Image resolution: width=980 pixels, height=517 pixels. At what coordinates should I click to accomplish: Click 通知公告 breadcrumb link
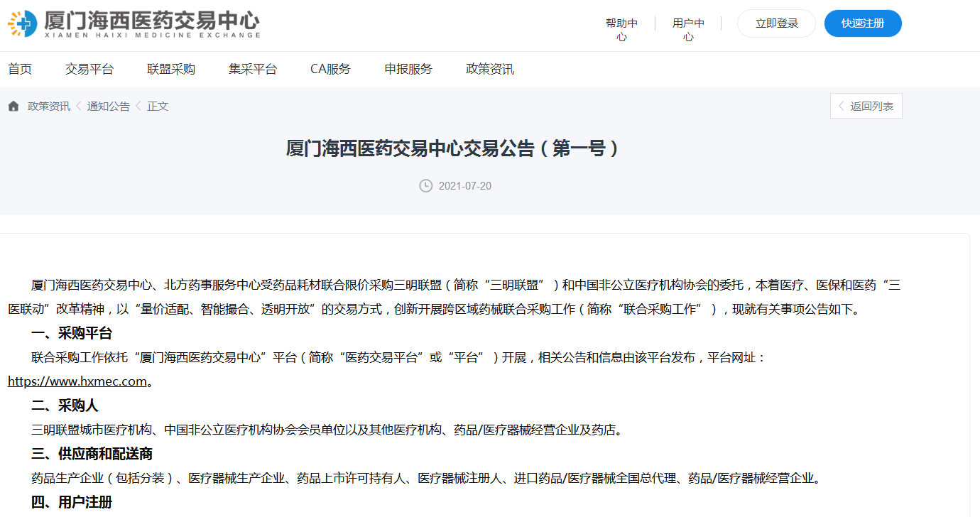pyautogui.click(x=109, y=106)
